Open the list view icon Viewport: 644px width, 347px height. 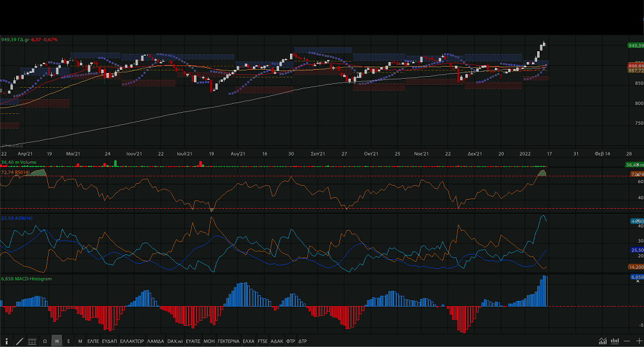[x=31, y=341]
